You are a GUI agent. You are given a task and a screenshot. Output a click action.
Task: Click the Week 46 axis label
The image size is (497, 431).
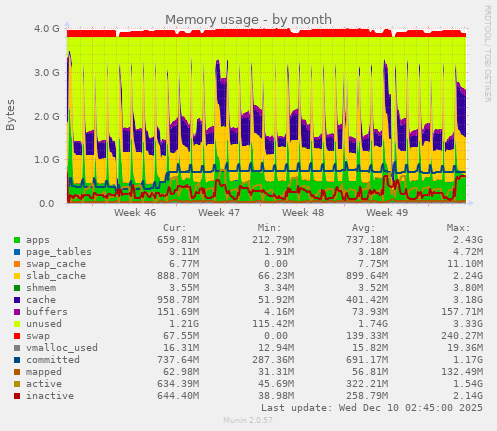point(135,213)
